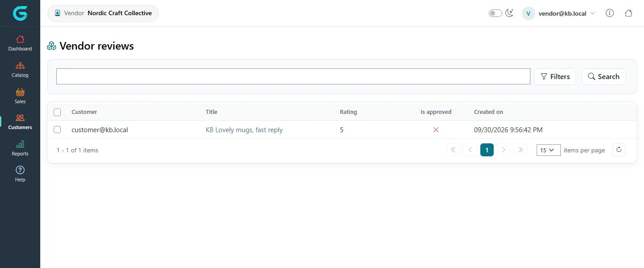Image resolution: width=644 pixels, height=268 pixels.
Task: Open the info circle icon
Action: click(610, 13)
